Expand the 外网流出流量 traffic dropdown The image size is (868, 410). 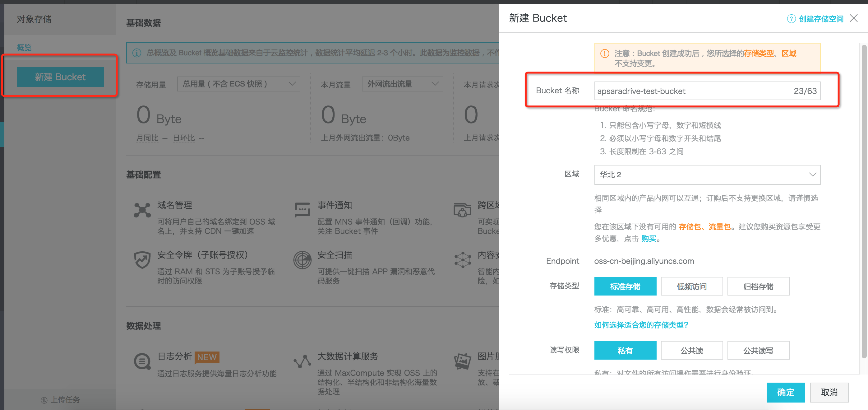pyautogui.click(x=402, y=84)
